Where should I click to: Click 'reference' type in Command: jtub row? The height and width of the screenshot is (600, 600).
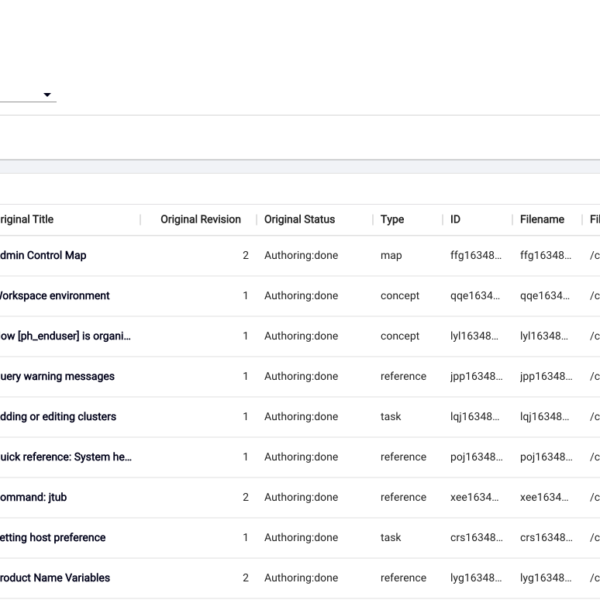(x=403, y=497)
